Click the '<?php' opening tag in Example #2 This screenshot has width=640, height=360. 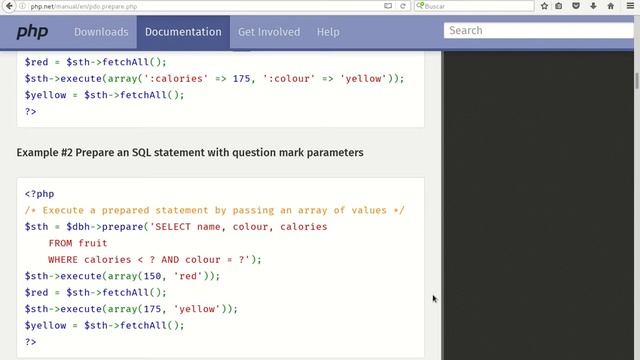tap(39, 194)
